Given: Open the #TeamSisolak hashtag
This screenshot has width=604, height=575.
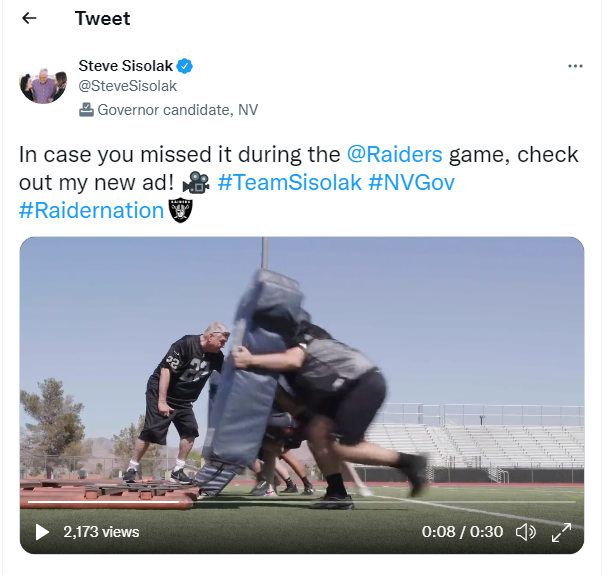Looking at the screenshot, I should (x=290, y=182).
